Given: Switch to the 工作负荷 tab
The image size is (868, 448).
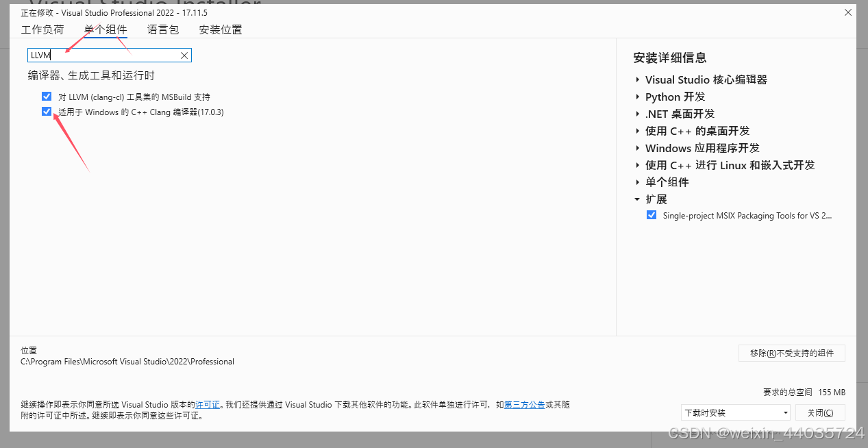Looking at the screenshot, I should point(42,29).
